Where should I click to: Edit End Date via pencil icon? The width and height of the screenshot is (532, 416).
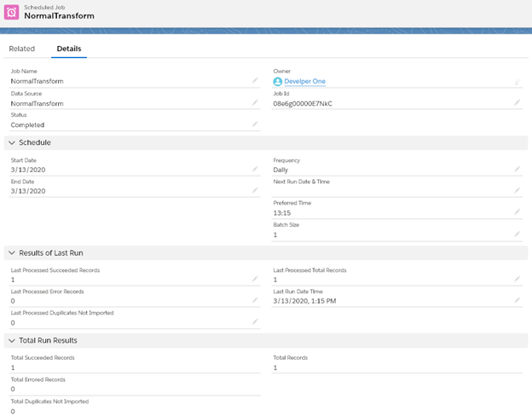[254, 191]
